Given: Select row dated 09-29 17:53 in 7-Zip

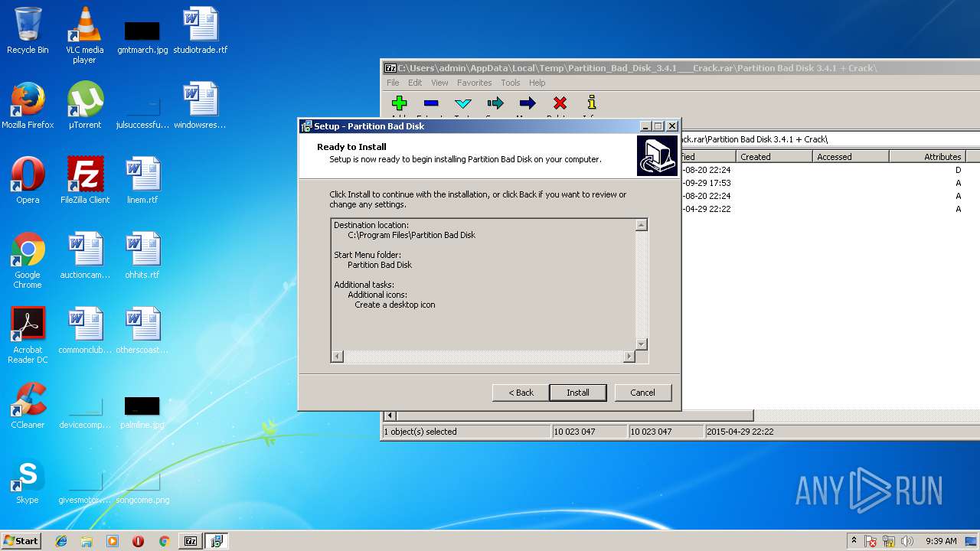Looking at the screenshot, I should tap(830, 183).
